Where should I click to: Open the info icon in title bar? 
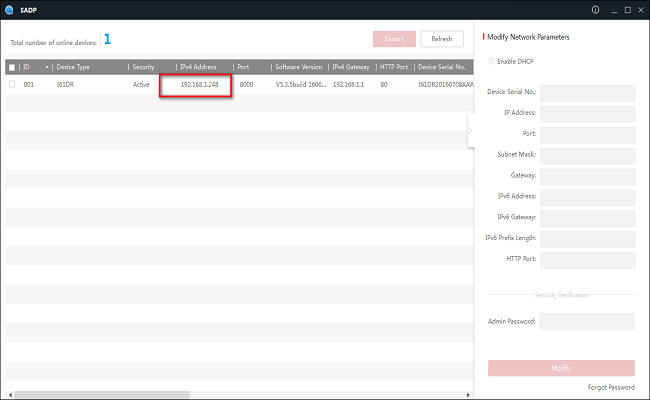[595, 10]
